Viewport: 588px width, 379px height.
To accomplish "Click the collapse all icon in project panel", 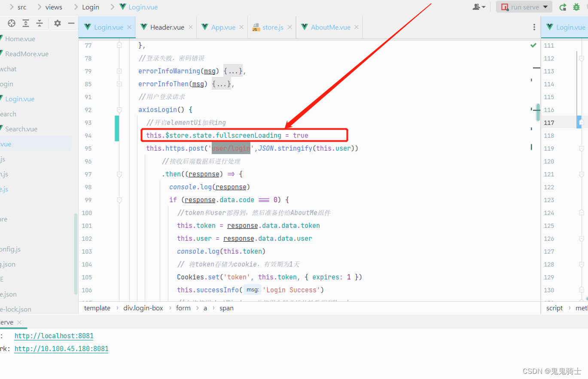I will (40, 23).
